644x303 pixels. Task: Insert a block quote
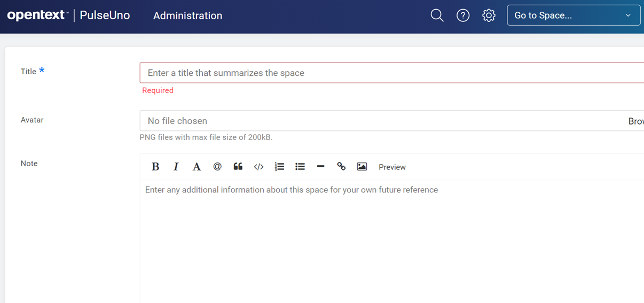click(x=238, y=167)
